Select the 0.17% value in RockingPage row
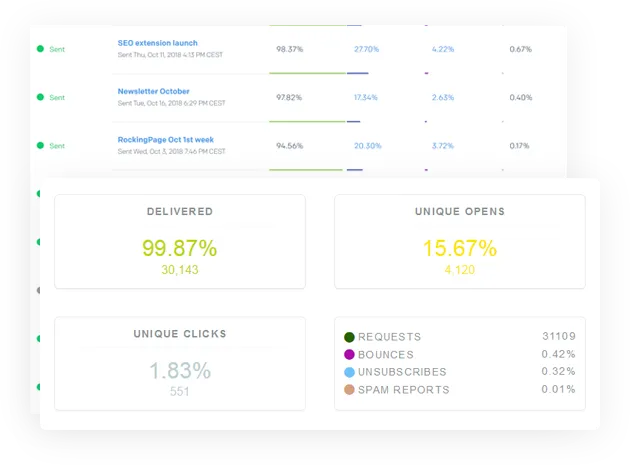 (x=520, y=145)
